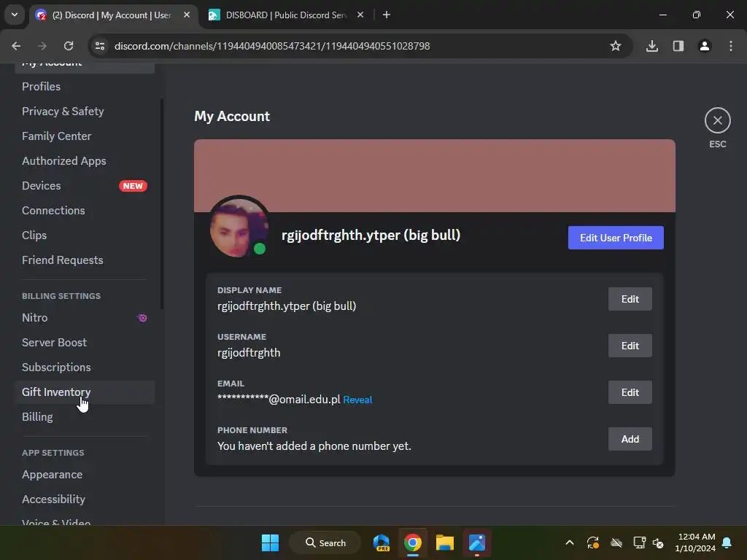747x560 pixels.
Task: Close settings with the ESC circle button
Action: pyautogui.click(x=717, y=120)
